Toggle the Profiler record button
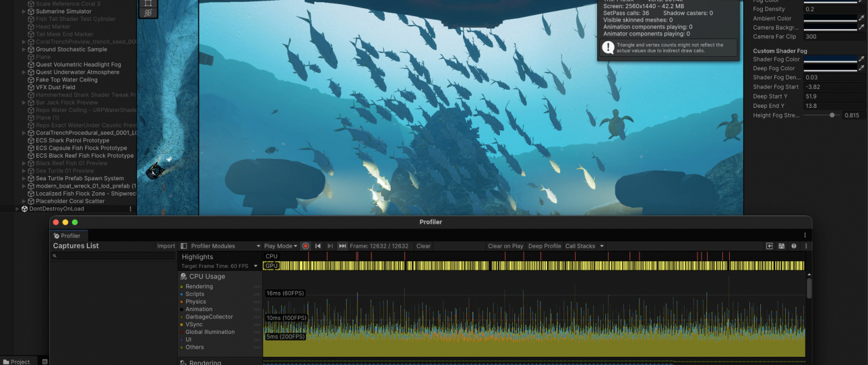The height and width of the screenshot is (365, 868). pyautogui.click(x=306, y=246)
